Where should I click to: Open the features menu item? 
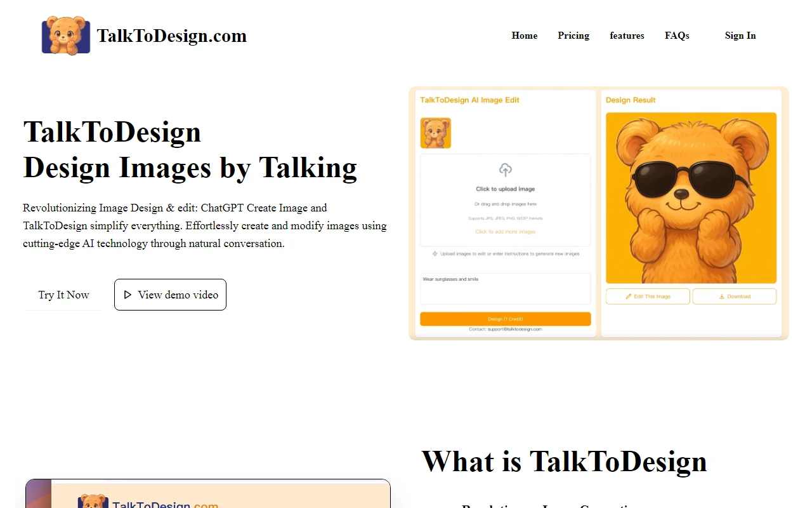(627, 36)
